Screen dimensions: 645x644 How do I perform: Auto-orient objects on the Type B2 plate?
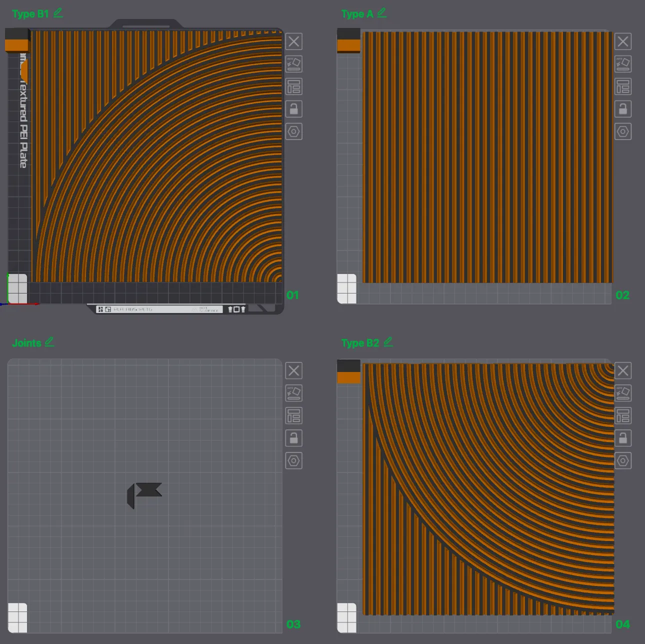[622, 393]
